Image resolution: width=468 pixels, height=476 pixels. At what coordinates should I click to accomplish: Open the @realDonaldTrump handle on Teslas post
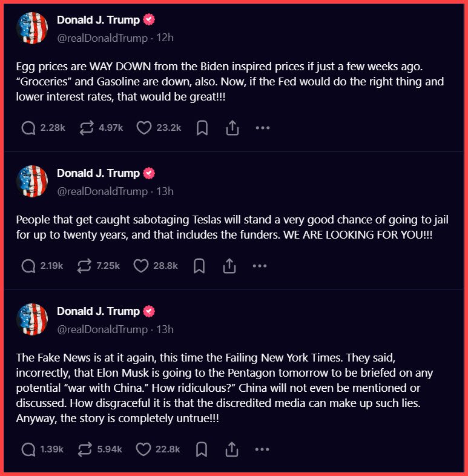102,191
